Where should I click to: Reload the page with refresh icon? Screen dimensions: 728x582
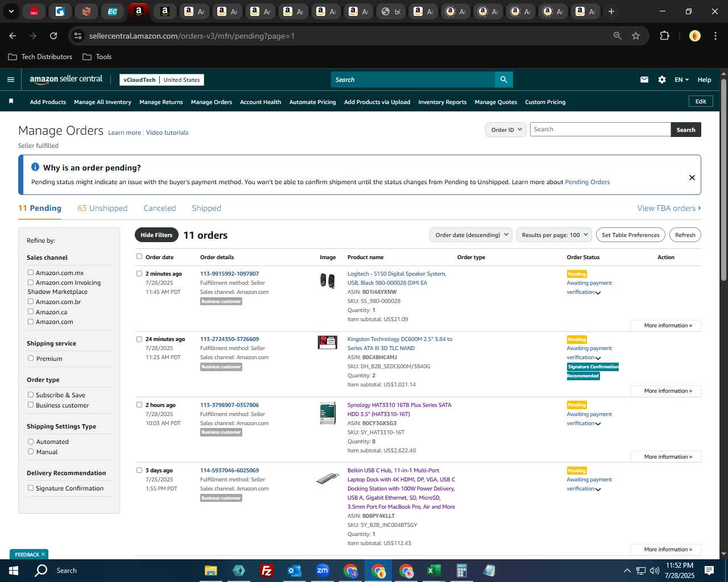53,36
